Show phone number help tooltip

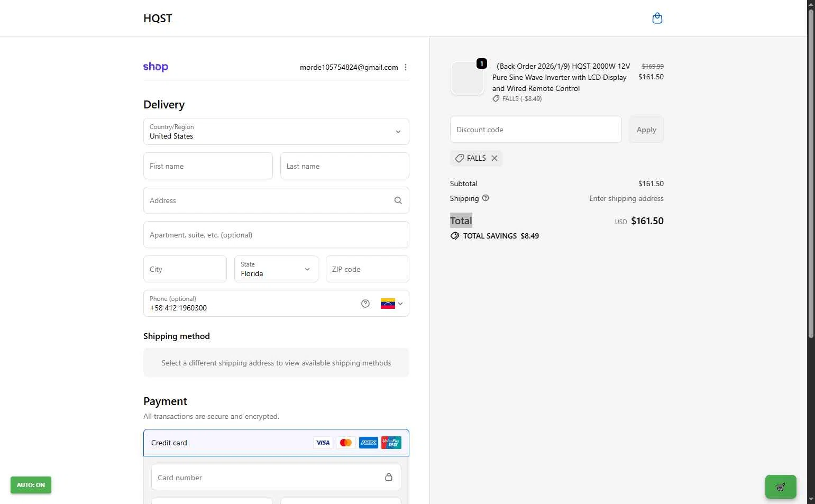pos(365,304)
